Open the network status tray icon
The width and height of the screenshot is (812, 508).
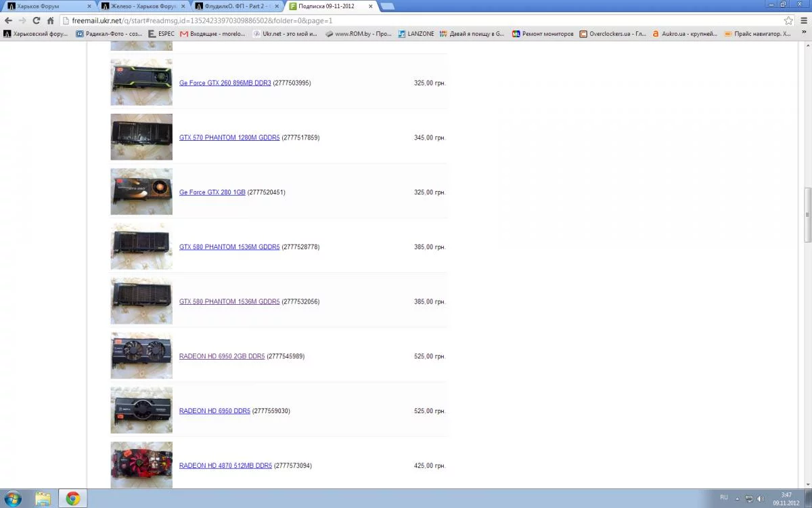(x=748, y=499)
